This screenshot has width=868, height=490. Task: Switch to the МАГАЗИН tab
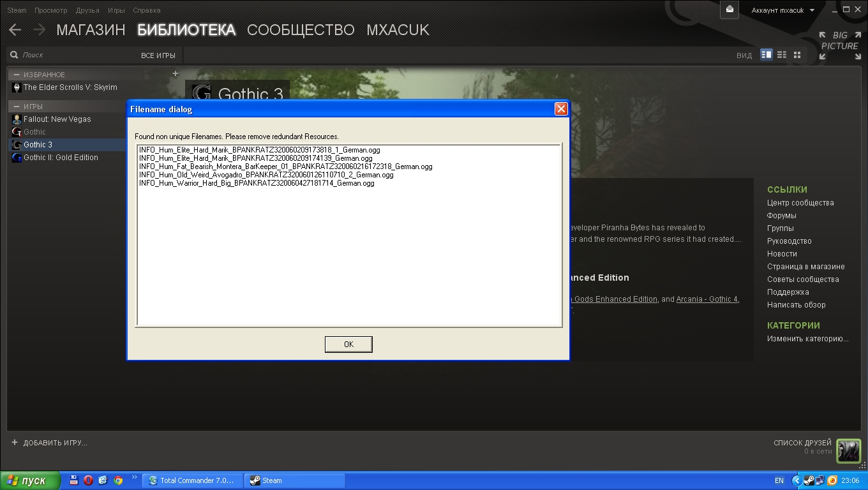point(91,30)
